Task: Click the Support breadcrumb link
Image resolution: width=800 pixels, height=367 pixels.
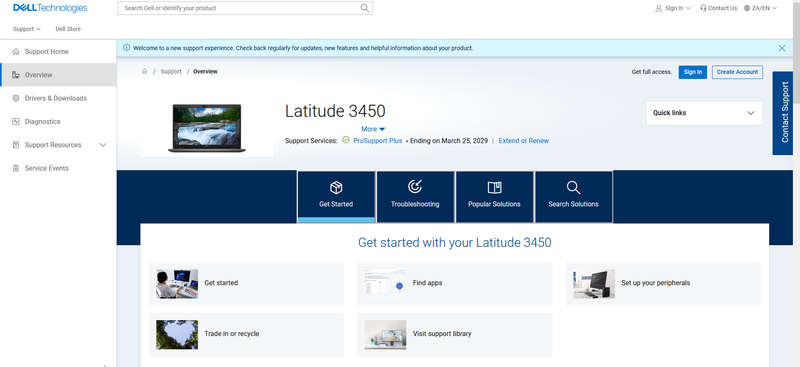Action: coord(171,71)
